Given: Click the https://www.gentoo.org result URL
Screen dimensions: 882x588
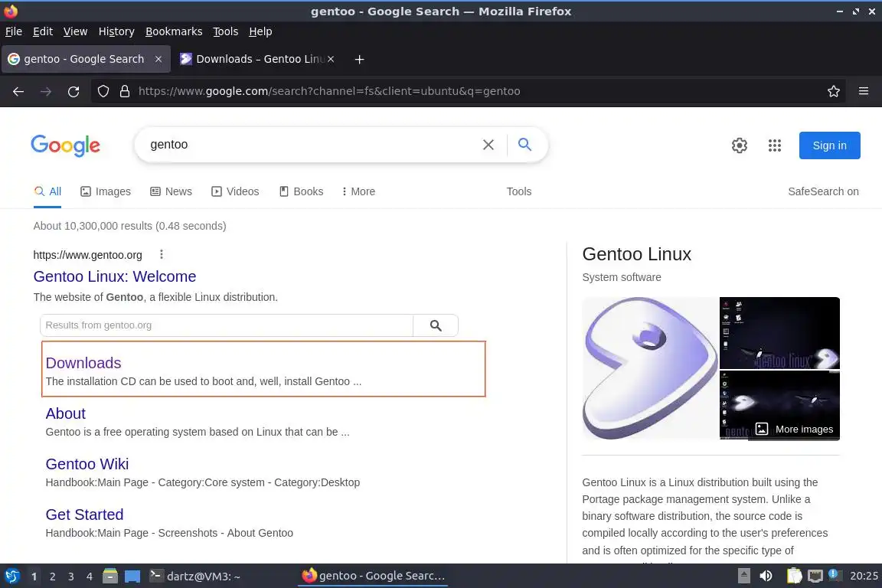Looking at the screenshot, I should 88,255.
